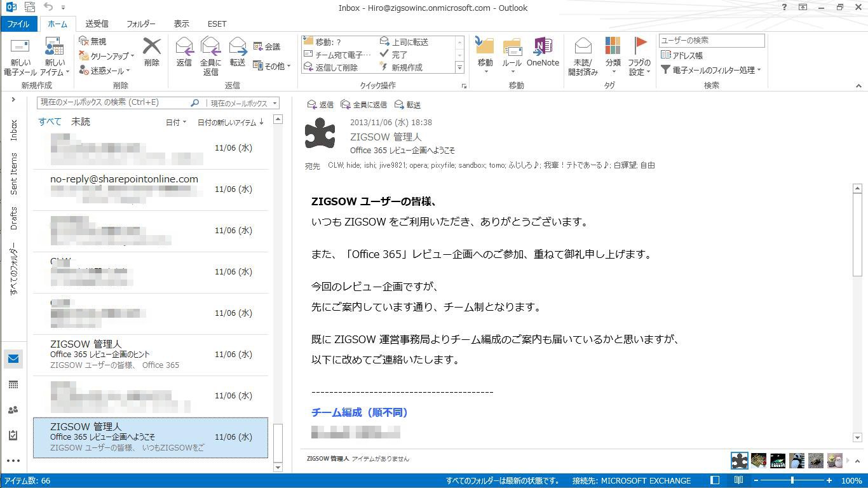
Task: Open the 日付 arrange-by dropdown
Action: 176,123
